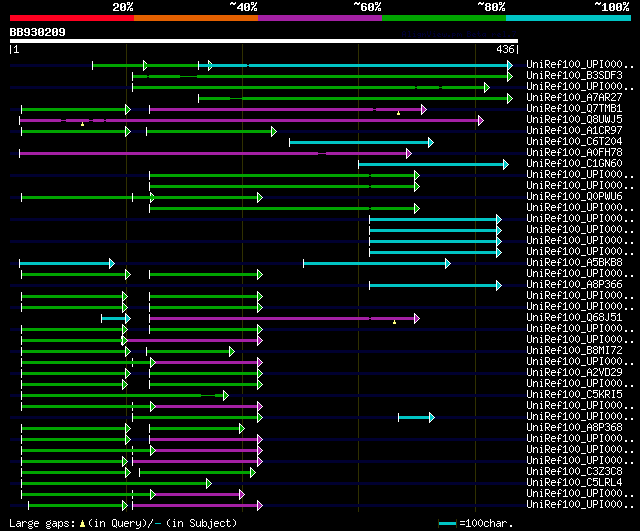Select the green segment in Q7TMB1 row
Image resolution: width=640 pixels, height=531 pixels.
point(76,109)
